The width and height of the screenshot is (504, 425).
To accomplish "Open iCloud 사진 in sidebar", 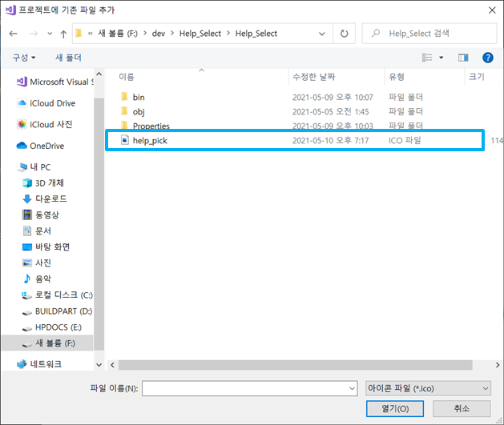I will (x=45, y=124).
